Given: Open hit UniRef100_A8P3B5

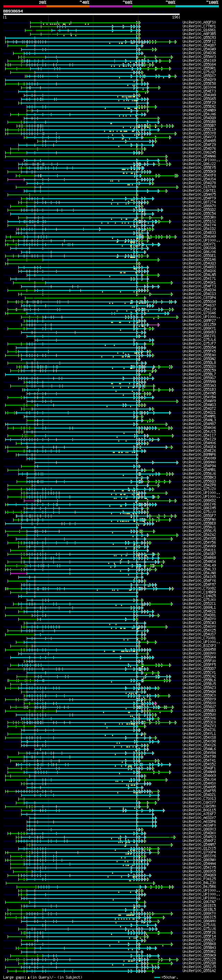Looking at the screenshot, I should coord(199,34).
